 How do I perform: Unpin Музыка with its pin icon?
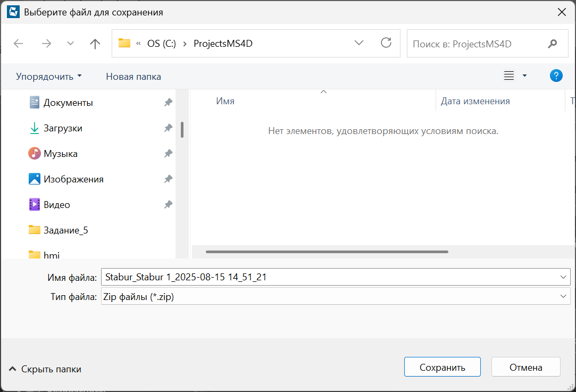168,154
